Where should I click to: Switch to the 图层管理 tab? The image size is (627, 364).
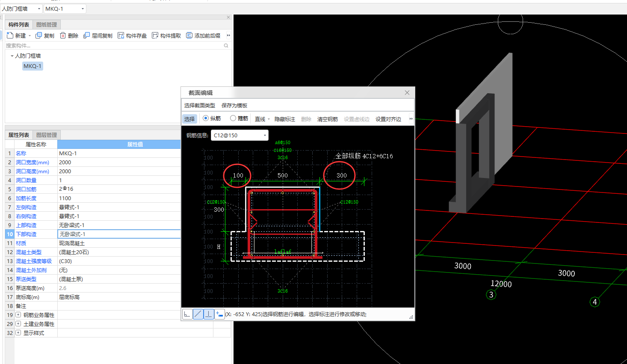pos(46,135)
